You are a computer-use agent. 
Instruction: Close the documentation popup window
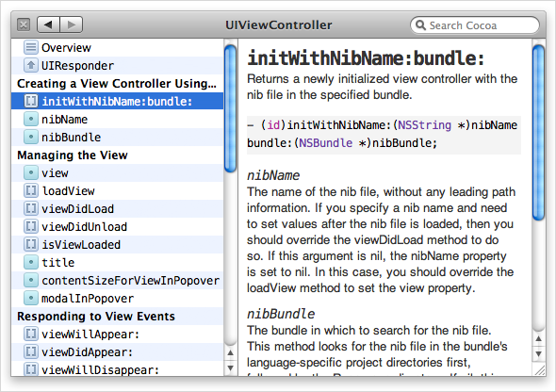pos(24,24)
